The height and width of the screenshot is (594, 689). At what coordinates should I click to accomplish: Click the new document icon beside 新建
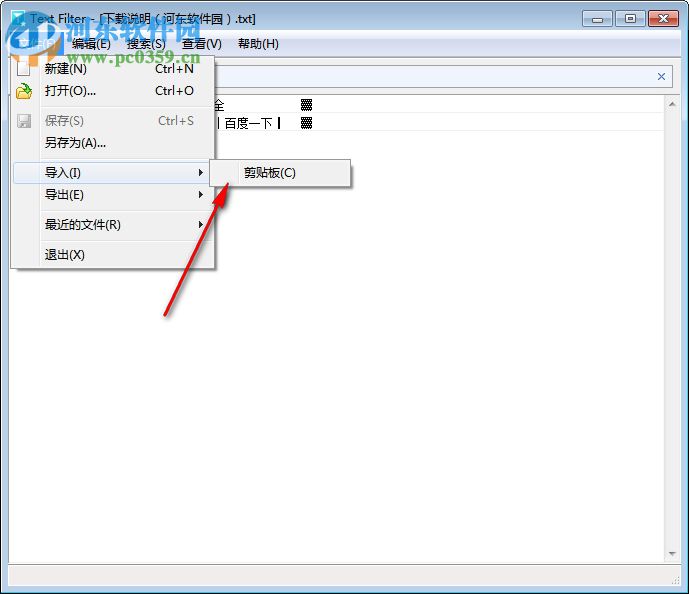coord(24,69)
